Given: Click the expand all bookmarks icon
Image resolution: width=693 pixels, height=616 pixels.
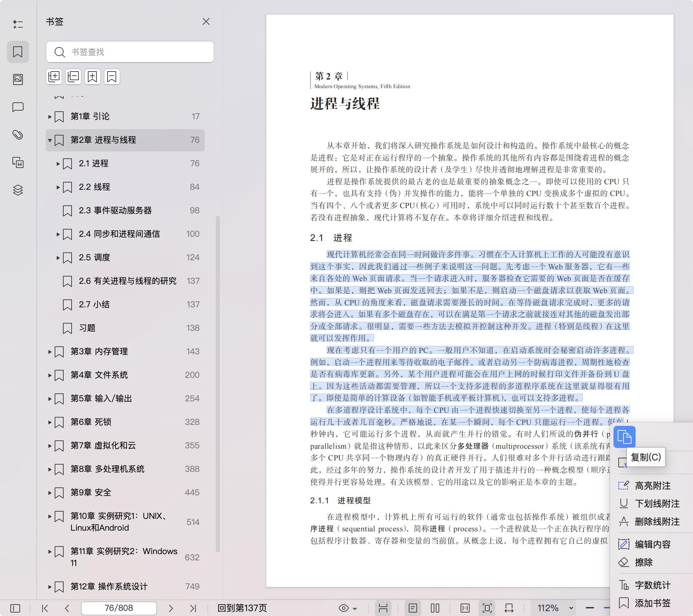Looking at the screenshot, I should (x=54, y=76).
